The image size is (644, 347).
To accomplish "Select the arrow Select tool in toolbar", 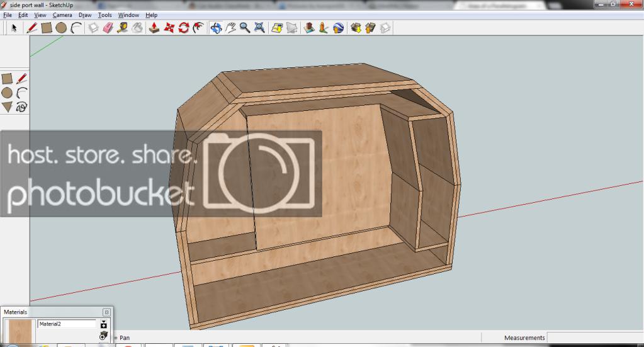I will 14,28.
